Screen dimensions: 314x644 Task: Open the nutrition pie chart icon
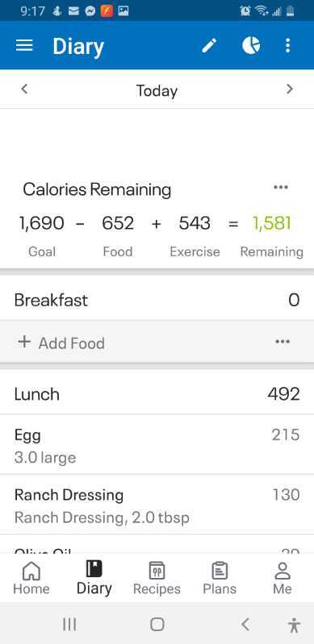[x=251, y=46]
